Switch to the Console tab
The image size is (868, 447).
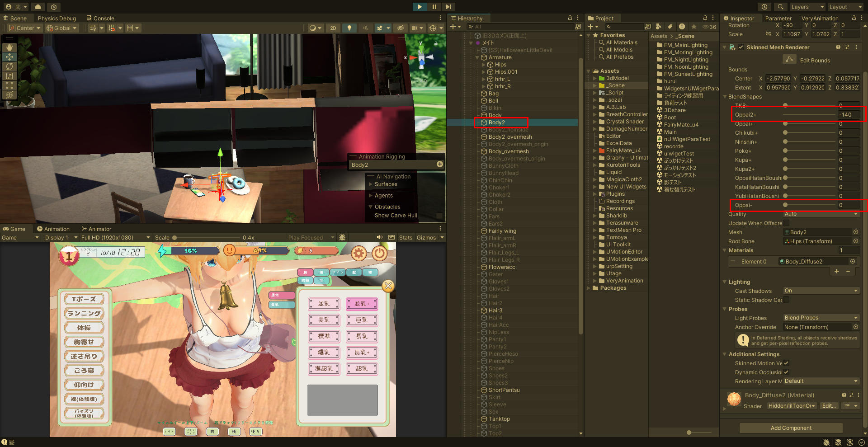(x=100, y=18)
